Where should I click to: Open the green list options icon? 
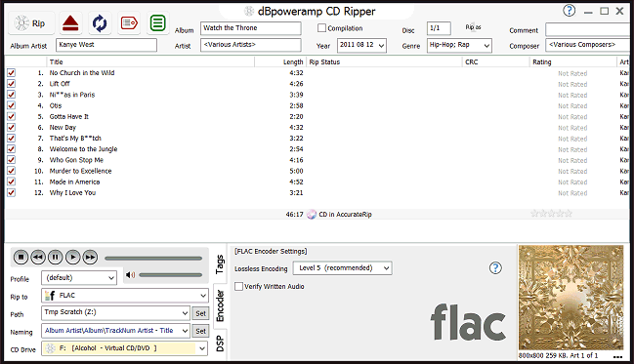point(157,23)
